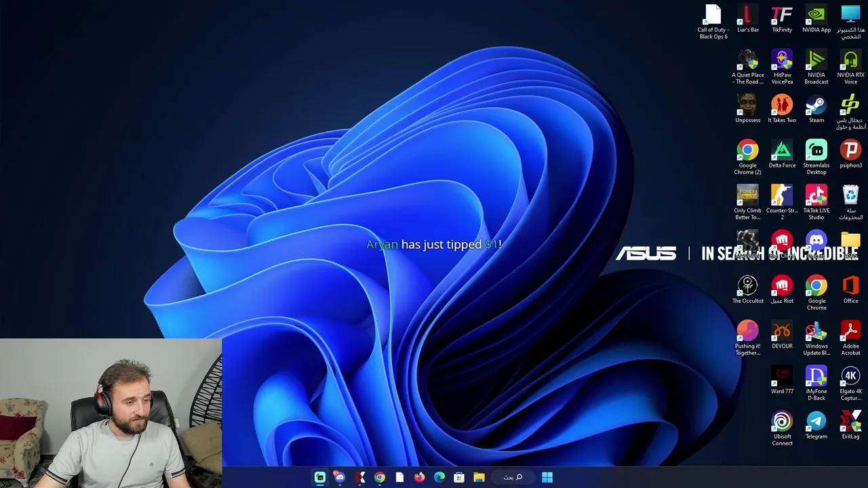This screenshot has width=868, height=488.
Task: Launch Elgato 4K Capture Utility shortcut
Action: click(850, 384)
